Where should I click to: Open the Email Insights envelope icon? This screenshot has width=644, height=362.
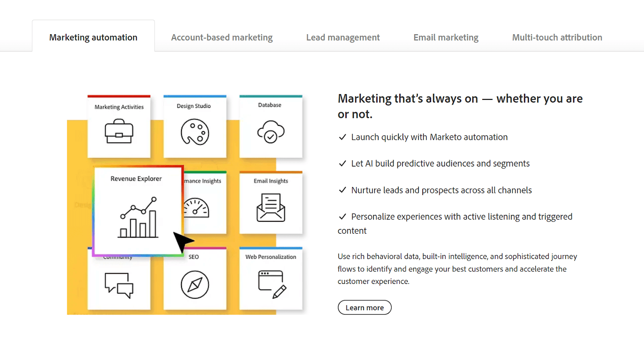[271, 207]
